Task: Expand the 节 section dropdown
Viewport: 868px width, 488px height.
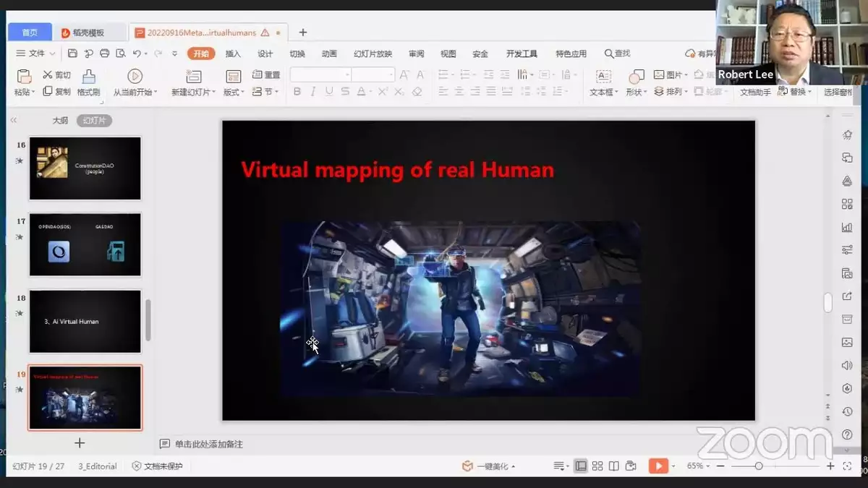Action: (x=266, y=92)
